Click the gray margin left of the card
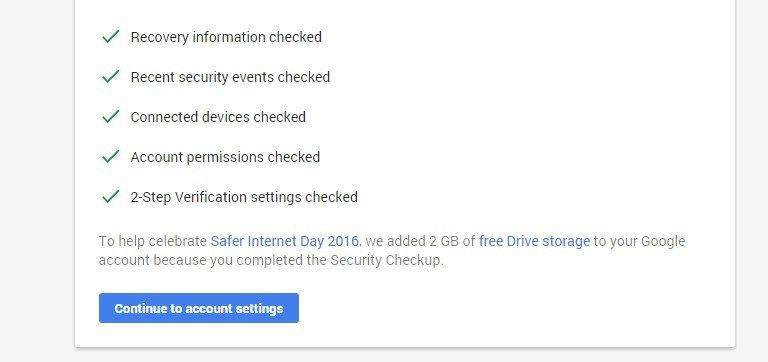The width and height of the screenshot is (768, 362). tap(37, 181)
